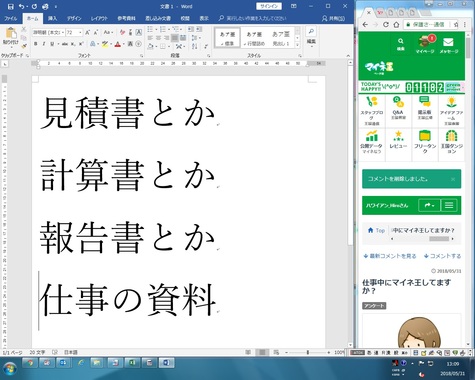Cut selection with scissors icon
The width and height of the screenshot is (475, 380).
[x=24, y=30]
